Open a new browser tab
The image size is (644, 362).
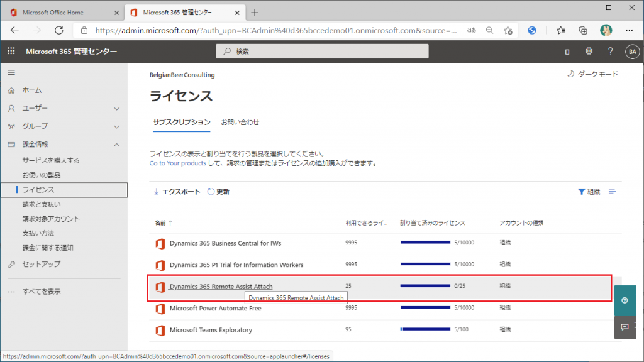255,13
